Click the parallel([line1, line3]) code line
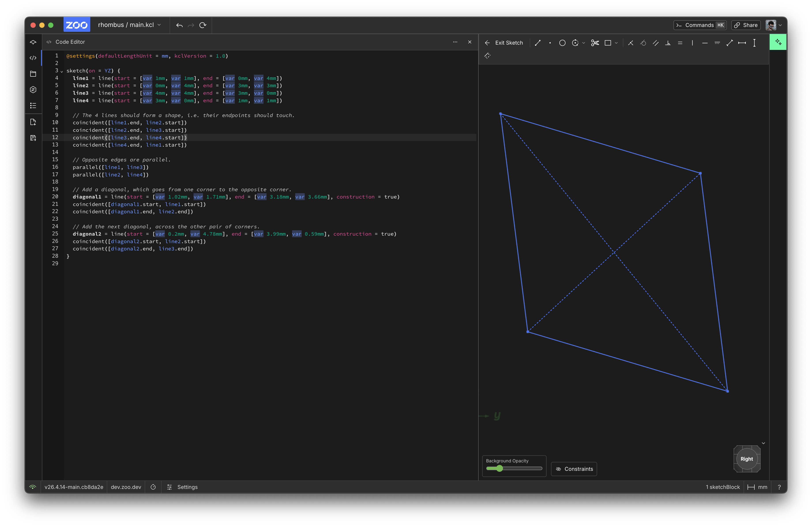This screenshot has height=526, width=812. click(x=111, y=167)
